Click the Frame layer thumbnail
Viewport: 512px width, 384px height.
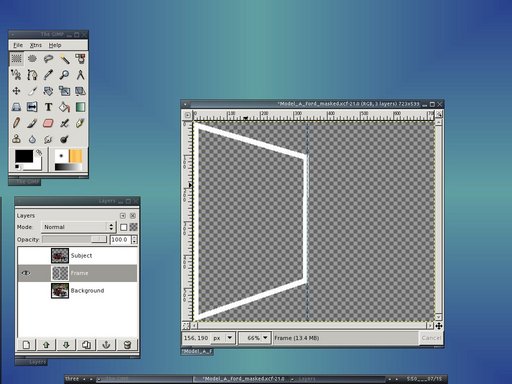(x=60, y=273)
